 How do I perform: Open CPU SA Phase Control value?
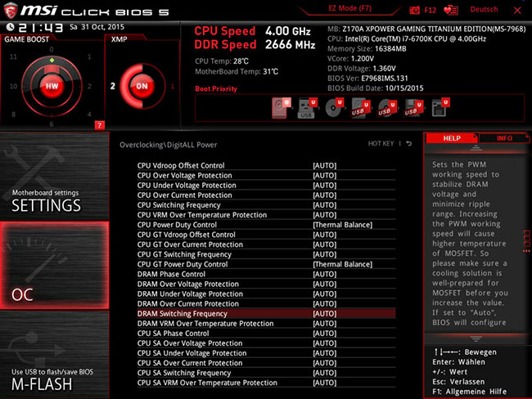[x=325, y=334]
